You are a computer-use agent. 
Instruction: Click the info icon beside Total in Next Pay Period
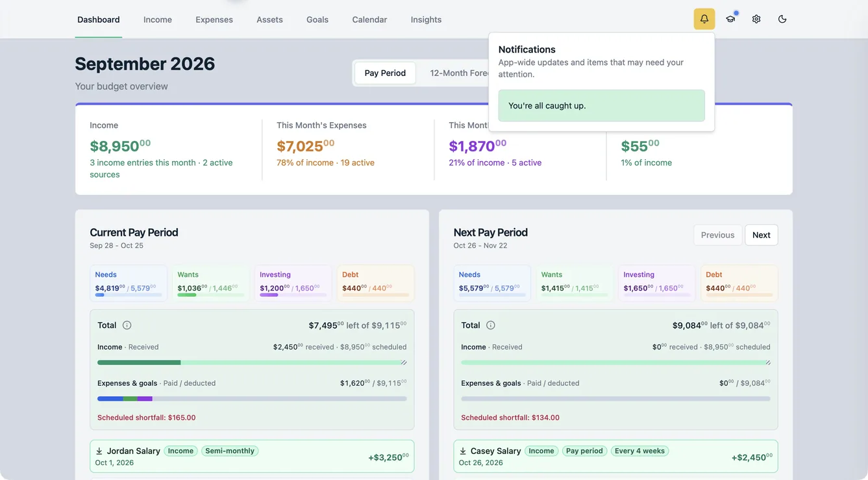(491, 325)
